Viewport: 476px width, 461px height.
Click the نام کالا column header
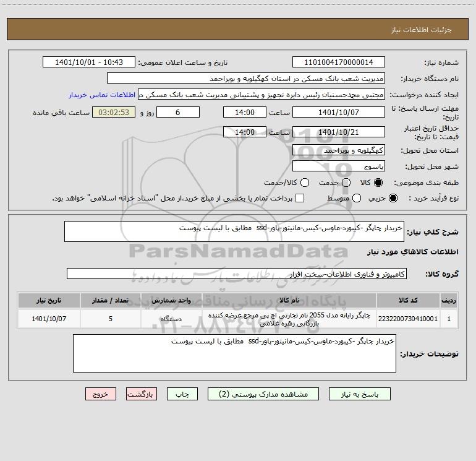point(289,300)
